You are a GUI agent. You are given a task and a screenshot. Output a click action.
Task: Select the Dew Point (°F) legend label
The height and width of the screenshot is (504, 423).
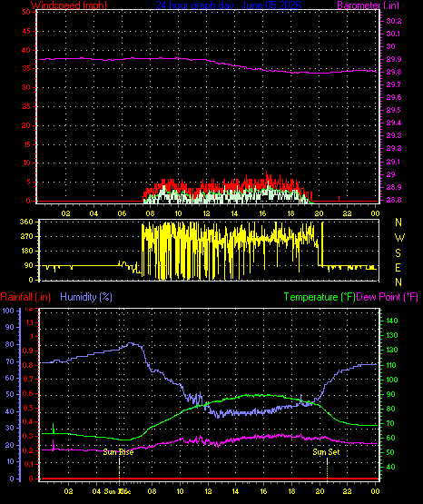[x=388, y=297]
